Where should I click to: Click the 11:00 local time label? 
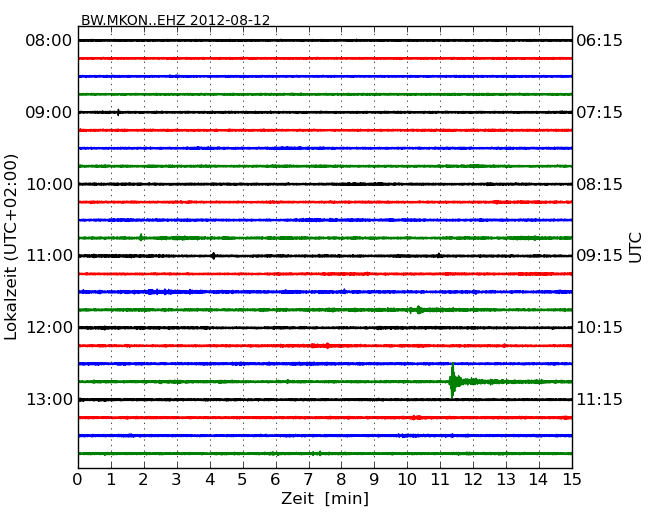(49, 256)
